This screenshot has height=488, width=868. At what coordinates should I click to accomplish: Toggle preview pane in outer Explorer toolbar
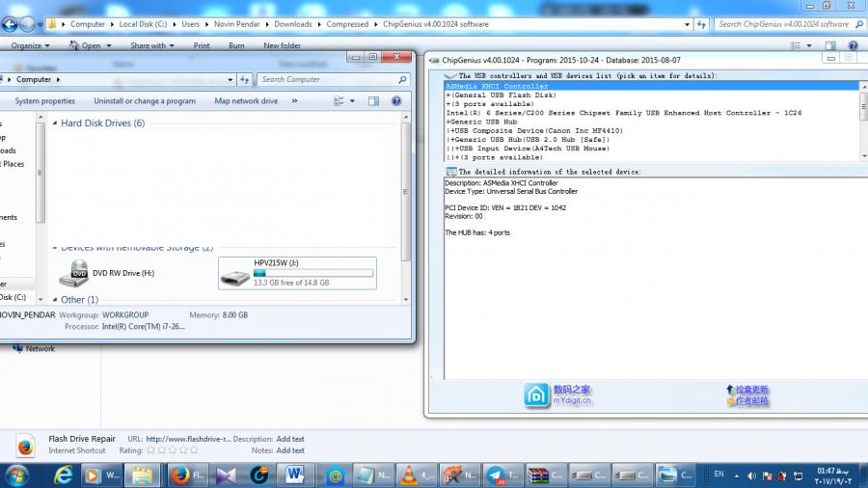coord(830,45)
